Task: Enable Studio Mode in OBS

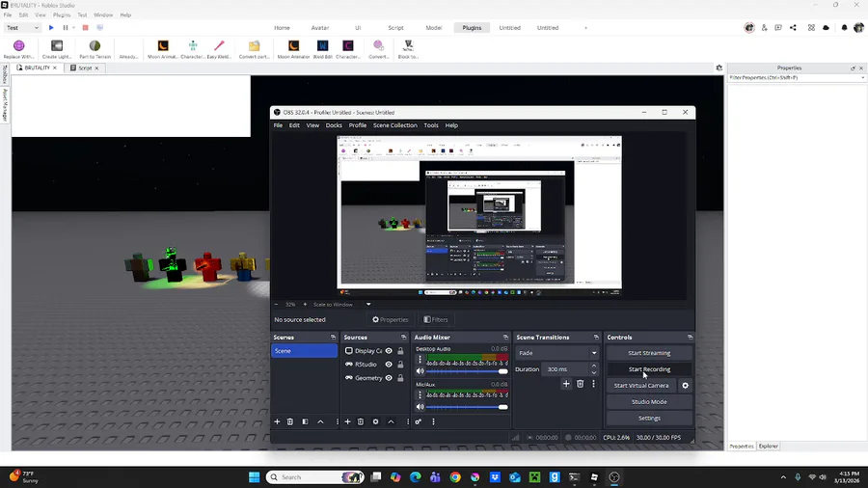Action: click(649, 402)
